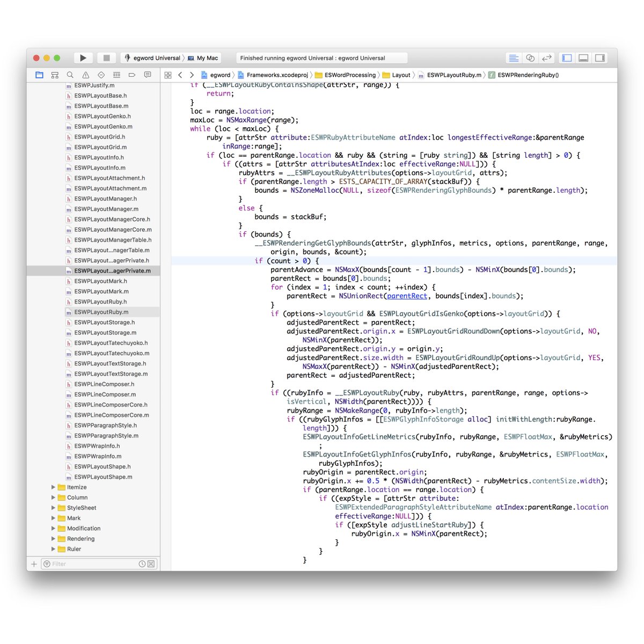Go forward in editor history
Image resolution: width=644 pixels, height=644 pixels.
tap(192, 75)
